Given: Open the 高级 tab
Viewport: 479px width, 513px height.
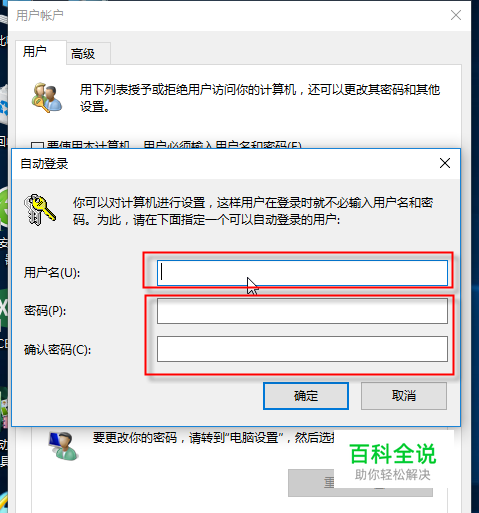Looking at the screenshot, I should [x=83, y=54].
